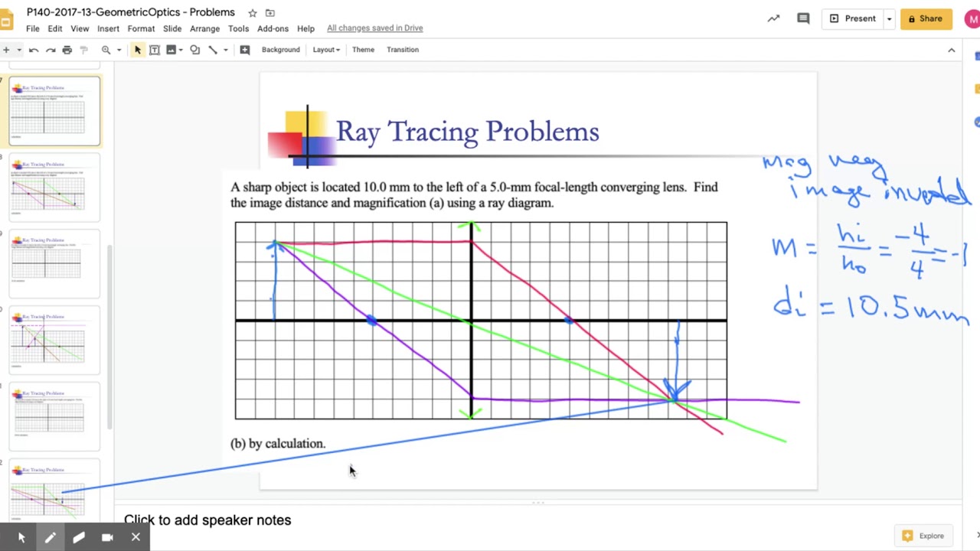The image size is (980, 551).
Task: Click the Background button
Action: [x=281, y=50]
